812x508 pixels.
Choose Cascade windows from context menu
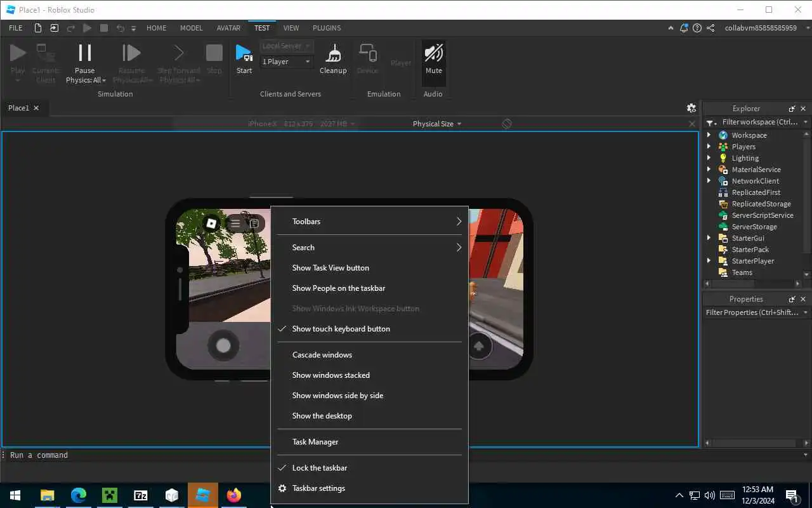(369, 355)
